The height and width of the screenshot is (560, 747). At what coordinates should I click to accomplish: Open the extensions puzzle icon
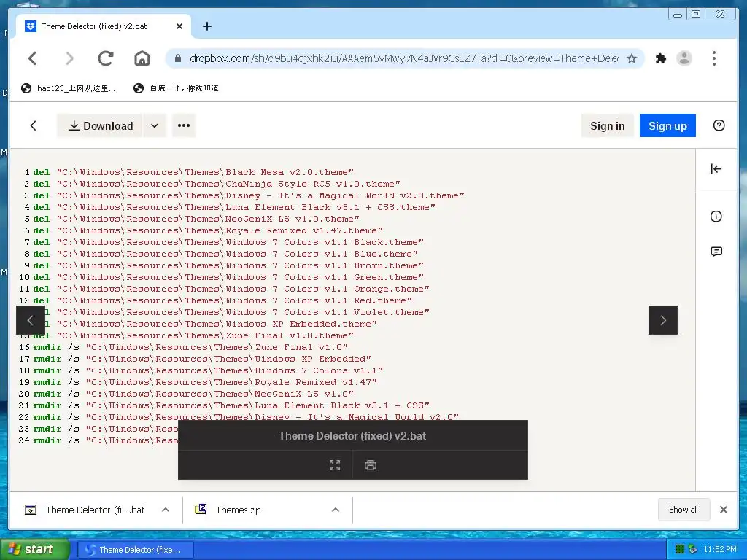tap(660, 58)
